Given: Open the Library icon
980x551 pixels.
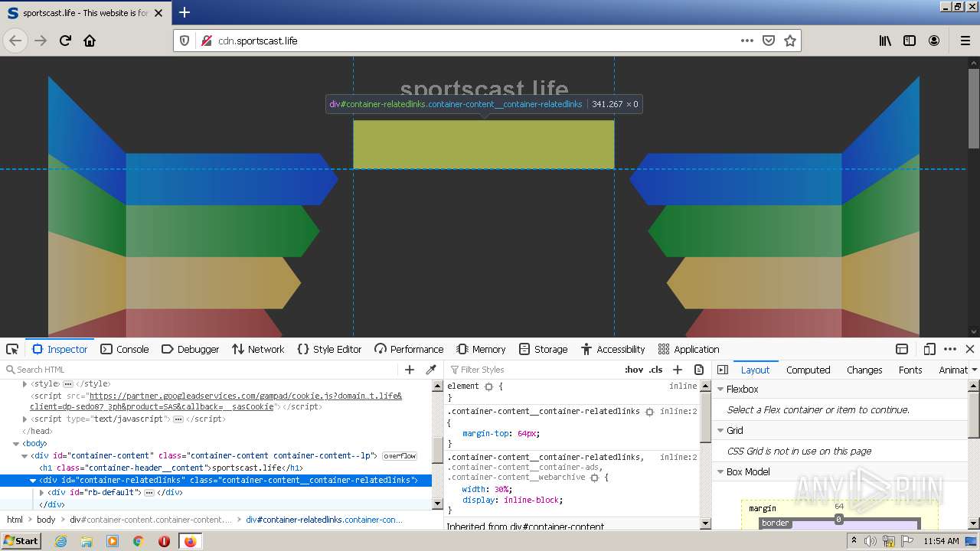Looking at the screenshot, I should point(885,41).
